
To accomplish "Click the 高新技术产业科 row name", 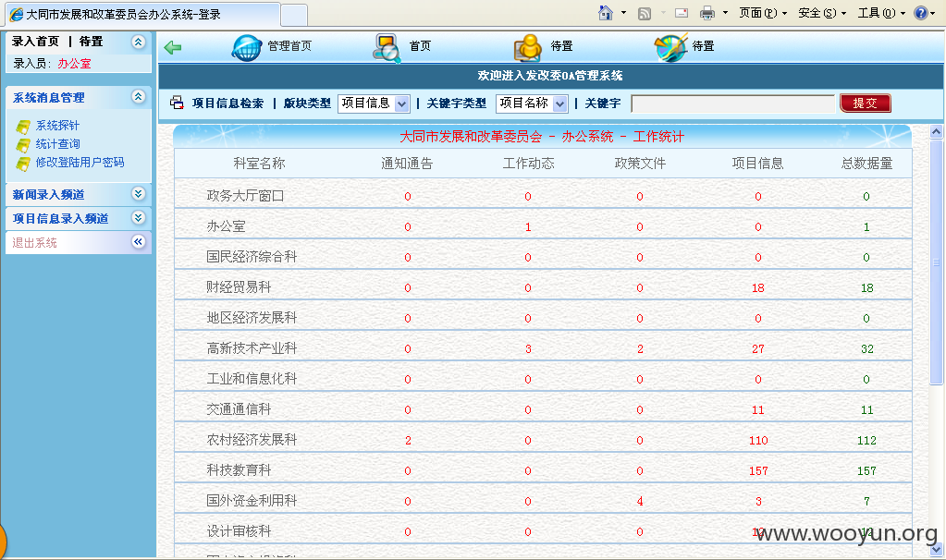I will pos(252,348).
